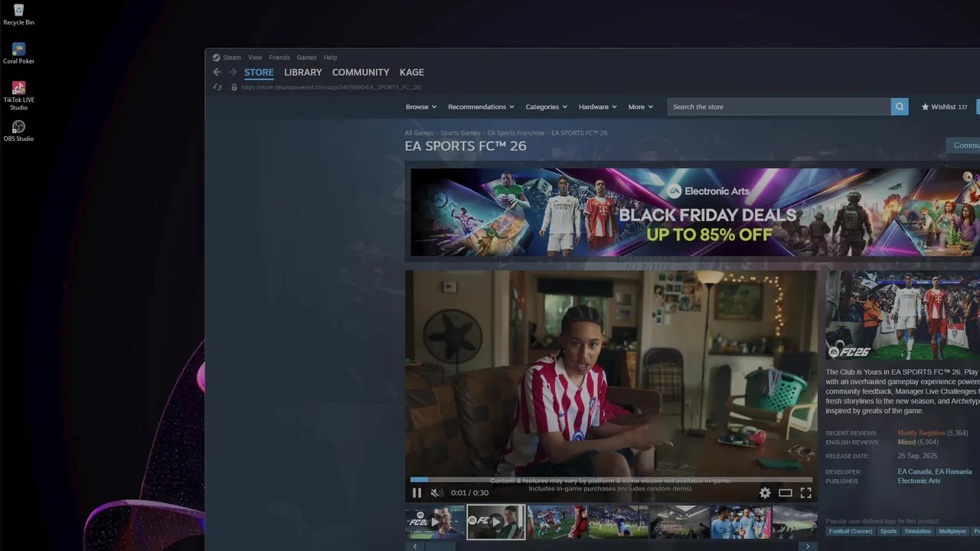980x551 pixels.
Task: Switch to the LIBRARY tab
Action: [x=303, y=72]
